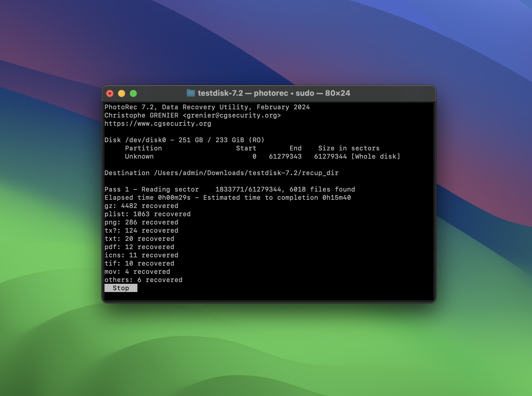The height and width of the screenshot is (396, 532).
Task: Click the 'txt: 20 recovered' line
Action: click(x=139, y=239)
